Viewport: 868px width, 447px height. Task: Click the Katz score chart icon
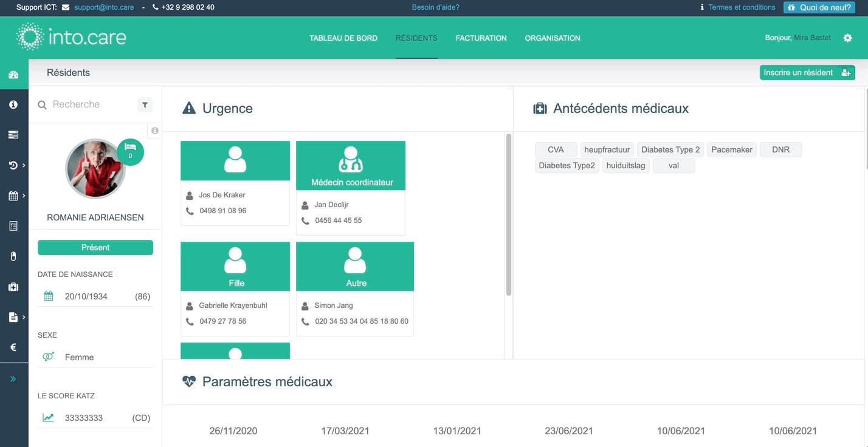tap(49, 418)
